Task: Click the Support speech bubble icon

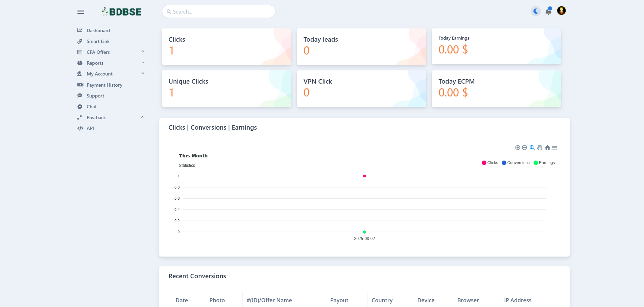Action: point(80,95)
